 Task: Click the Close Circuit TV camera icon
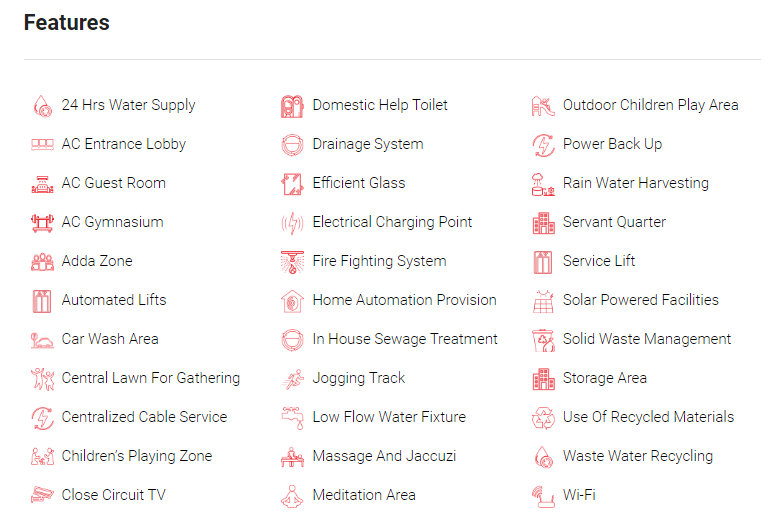pyautogui.click(x=42, y=495)
